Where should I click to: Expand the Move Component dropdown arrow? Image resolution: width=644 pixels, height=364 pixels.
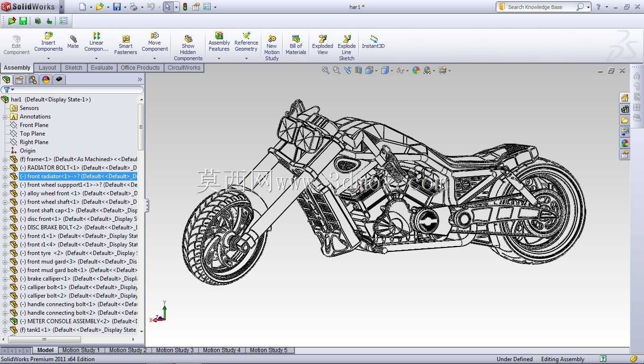point(154,59)
